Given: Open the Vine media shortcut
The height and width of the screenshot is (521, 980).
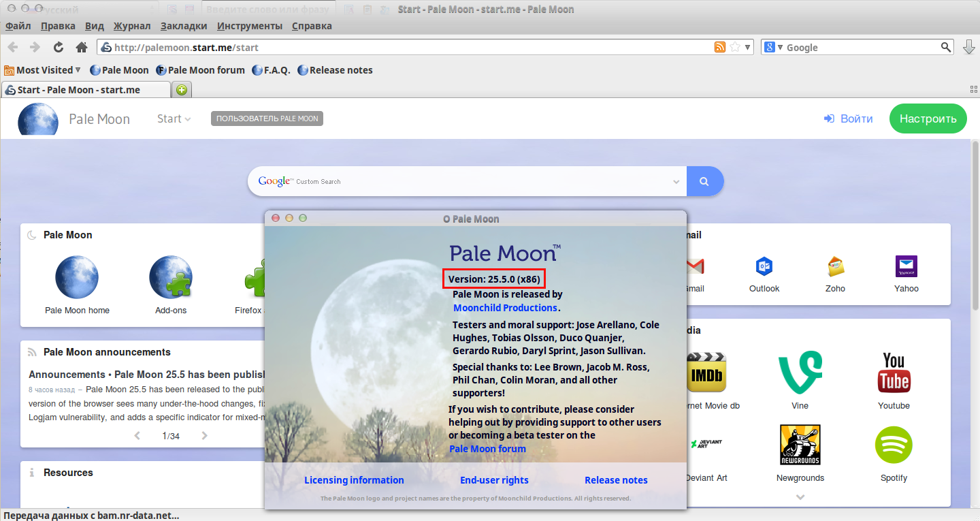Looking at the screenshot, I should tap(800, 372).
